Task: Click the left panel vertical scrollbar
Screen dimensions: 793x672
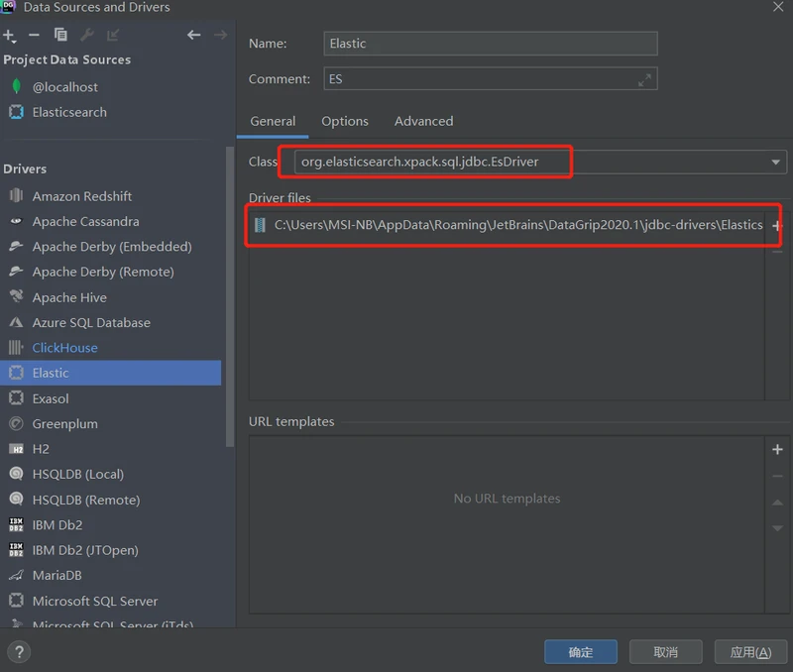Action: [x=230, y=296]
